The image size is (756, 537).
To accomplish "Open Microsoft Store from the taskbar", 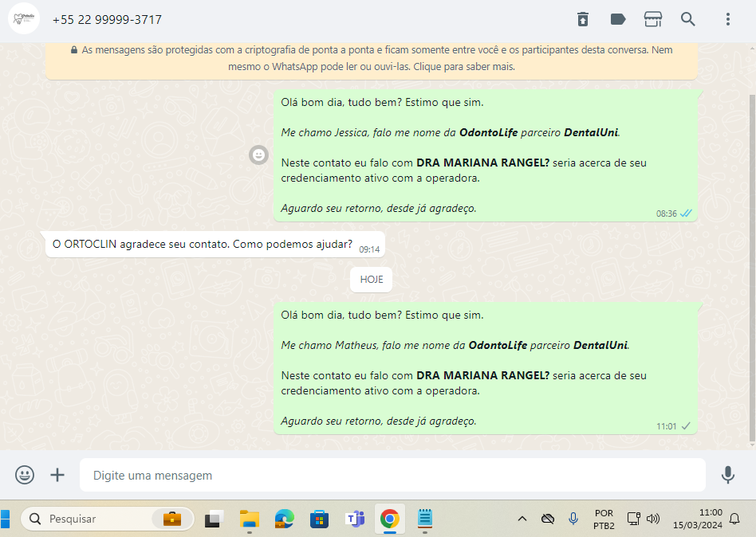I will (x=319, y=519).
